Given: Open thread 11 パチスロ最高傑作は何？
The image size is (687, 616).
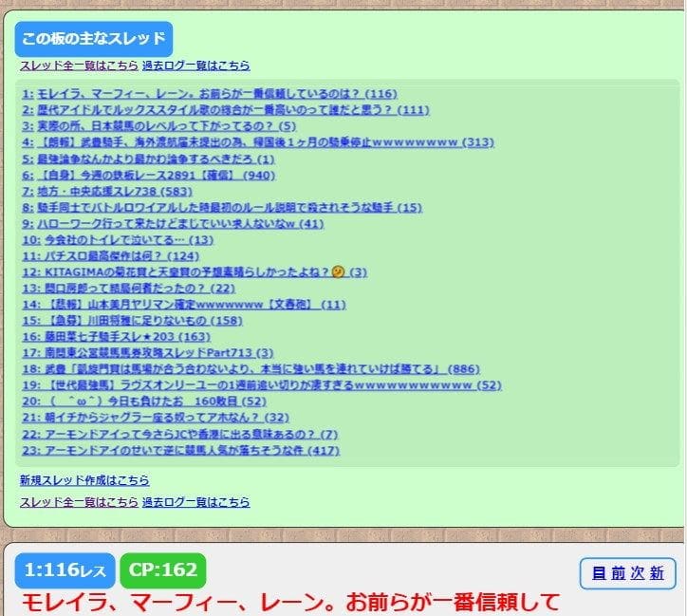Looking at the screenshot, I should click(x=110, y=256).
